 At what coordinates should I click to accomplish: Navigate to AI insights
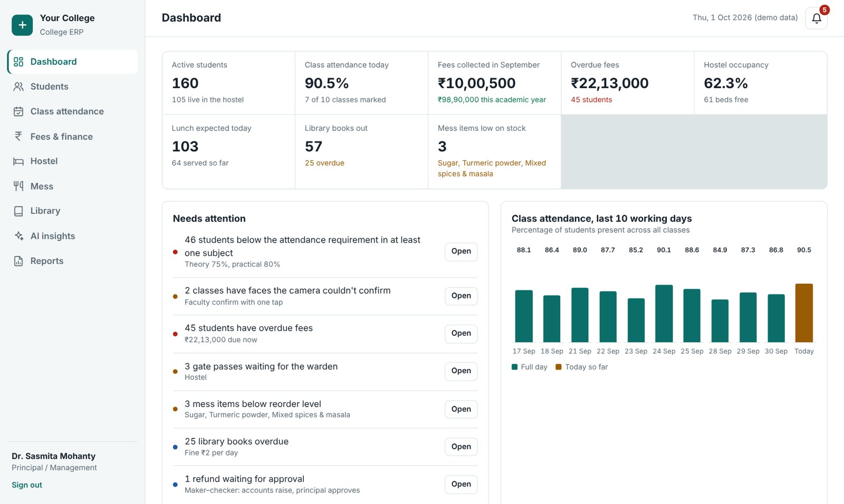tap(73, 236)
